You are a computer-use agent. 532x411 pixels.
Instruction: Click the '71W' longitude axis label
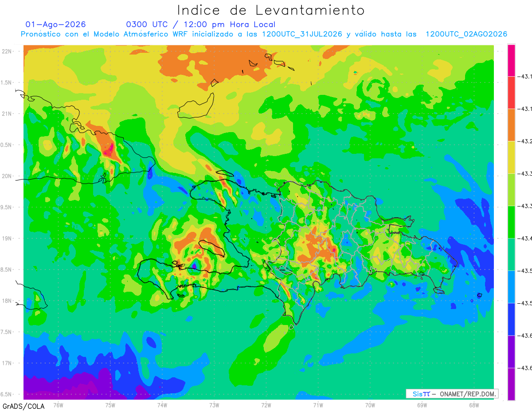pyautogui.click(x=318, y=405)
